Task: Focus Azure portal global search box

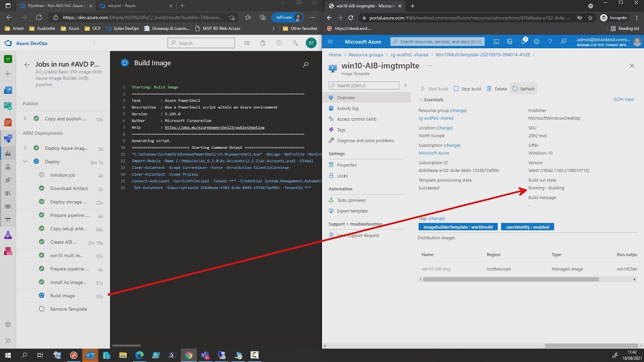Action: pyautogui.click(x=438, y=42)
